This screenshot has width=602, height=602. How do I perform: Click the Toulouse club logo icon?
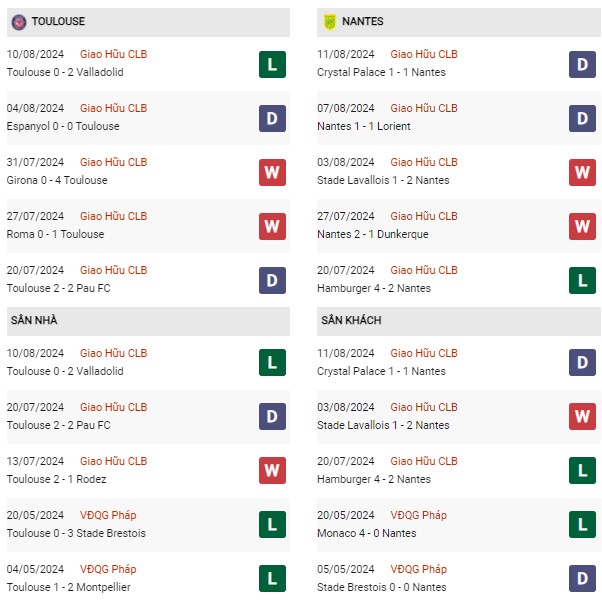click(19, 22)
